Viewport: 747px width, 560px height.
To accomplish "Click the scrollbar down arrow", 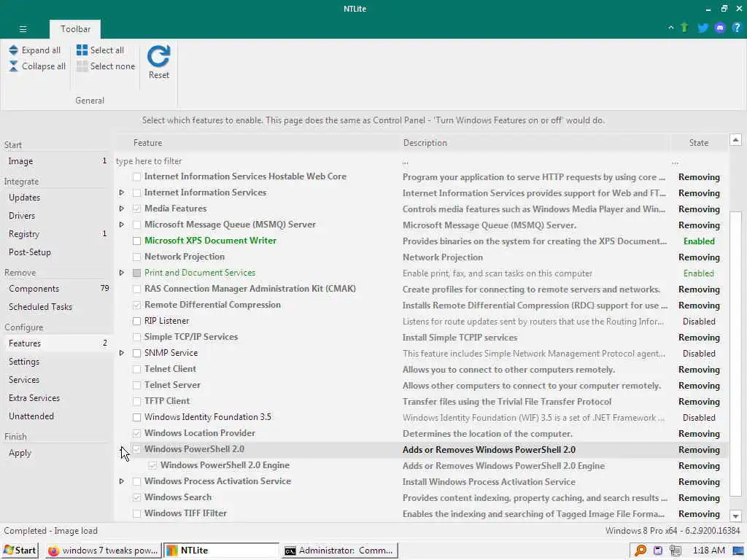I will [x=735, y=516].
